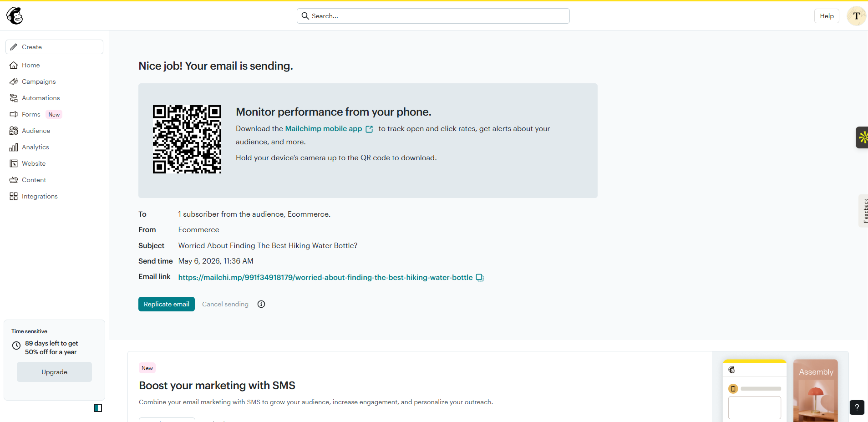Open the T profile avatar menu
The width and height of the screenshot is (868, 422).
click(856, 16)
